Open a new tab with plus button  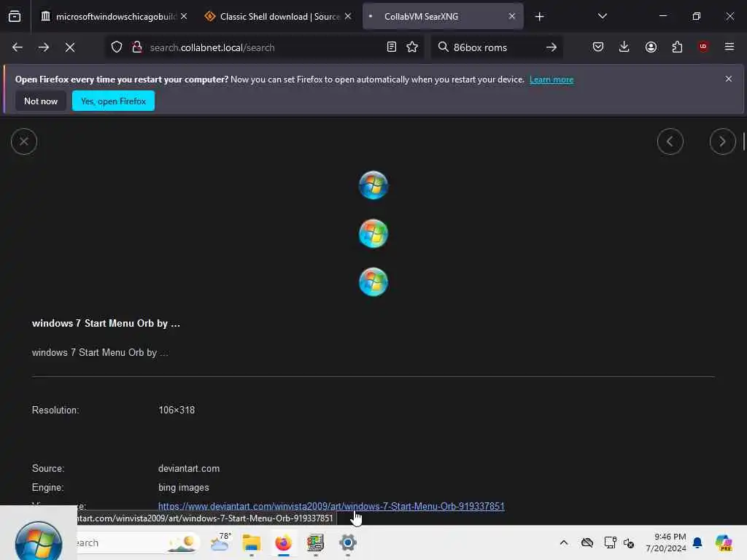tap(539, 17)
